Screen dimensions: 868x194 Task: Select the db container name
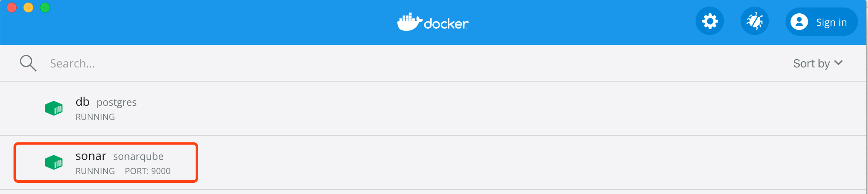82,102
